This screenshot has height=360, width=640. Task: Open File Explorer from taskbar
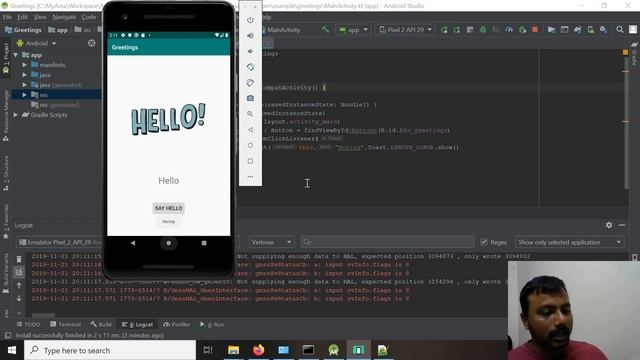(233, 350)
